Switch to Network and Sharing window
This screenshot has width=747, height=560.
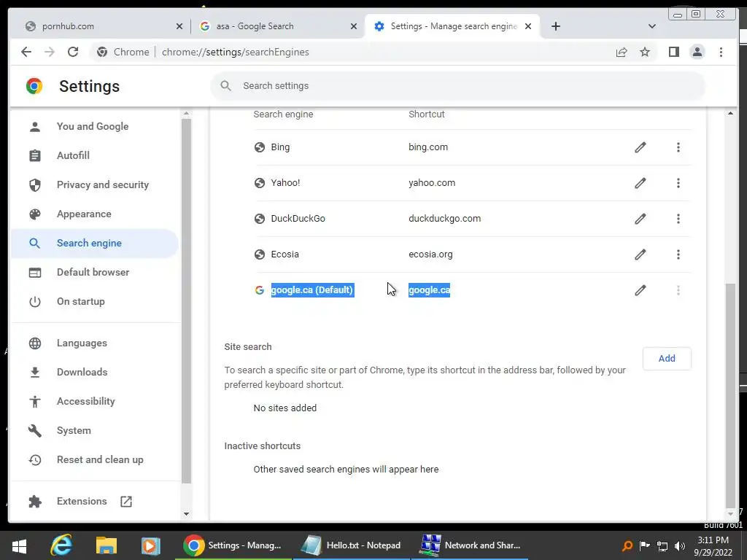point(470,545)
